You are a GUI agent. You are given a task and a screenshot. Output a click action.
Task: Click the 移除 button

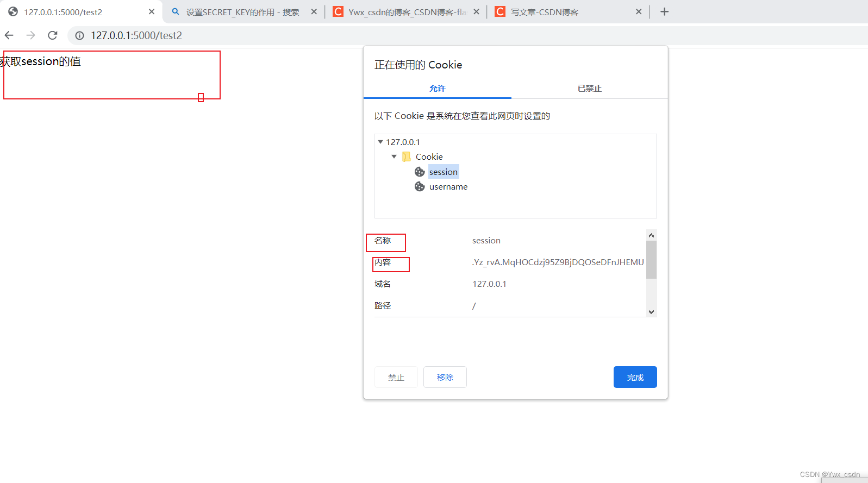click(x=445, y=377)
